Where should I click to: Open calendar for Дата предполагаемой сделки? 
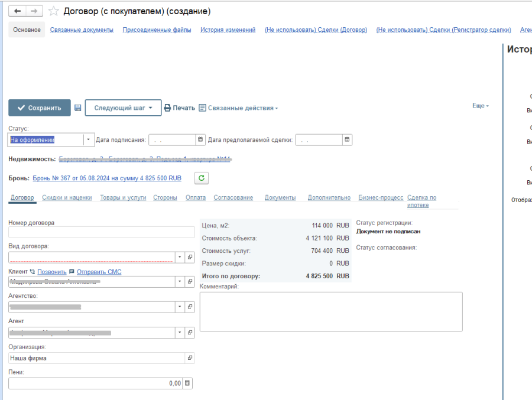(x=347, y=140)
